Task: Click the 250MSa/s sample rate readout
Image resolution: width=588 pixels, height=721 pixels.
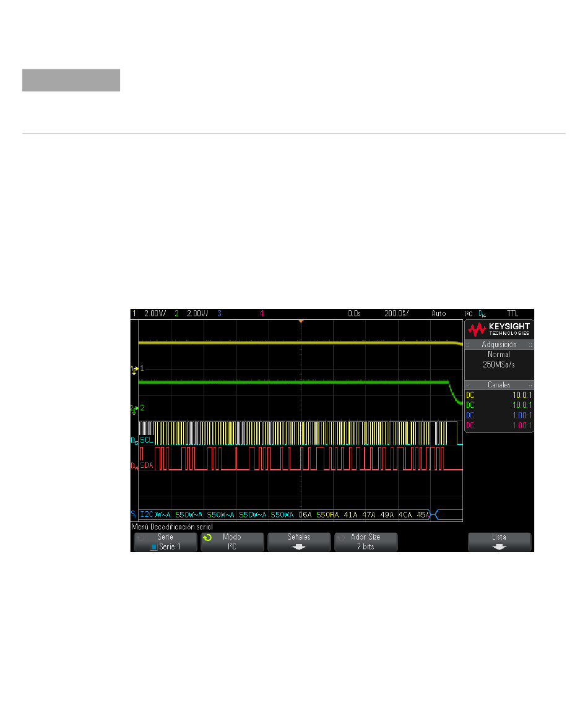Action: coord(499,365)
